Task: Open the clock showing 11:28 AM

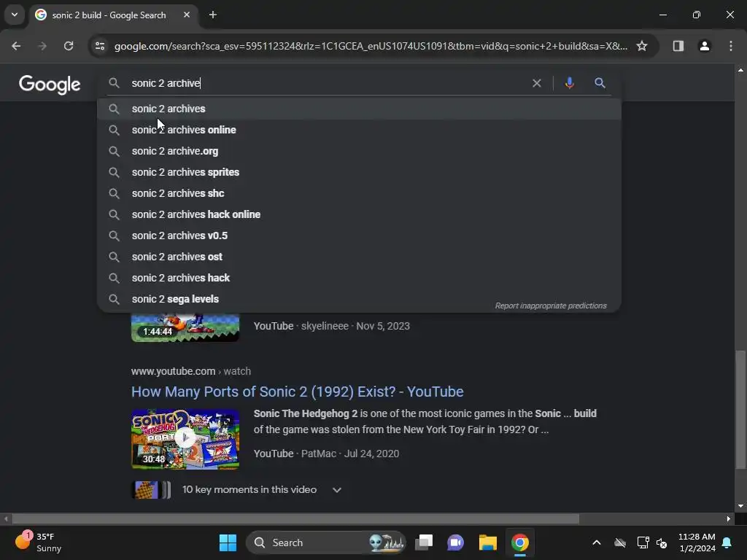Action: [697, 542]
